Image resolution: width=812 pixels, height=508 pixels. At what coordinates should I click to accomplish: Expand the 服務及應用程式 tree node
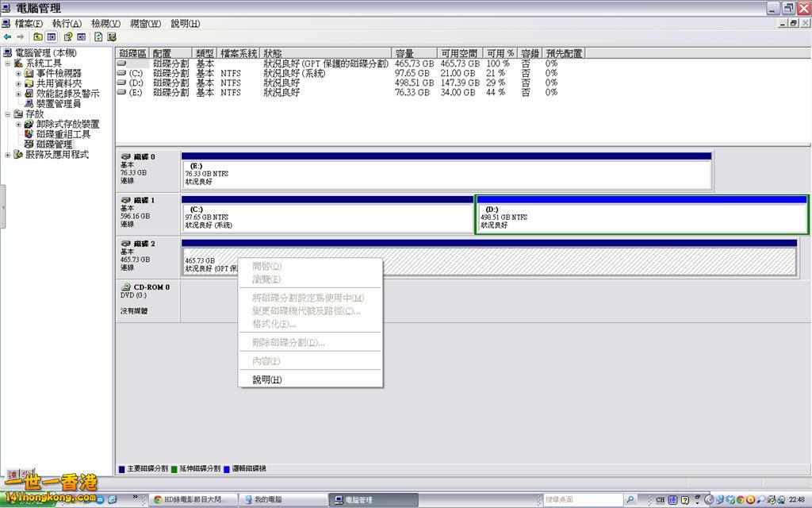[x=8, y=156]
